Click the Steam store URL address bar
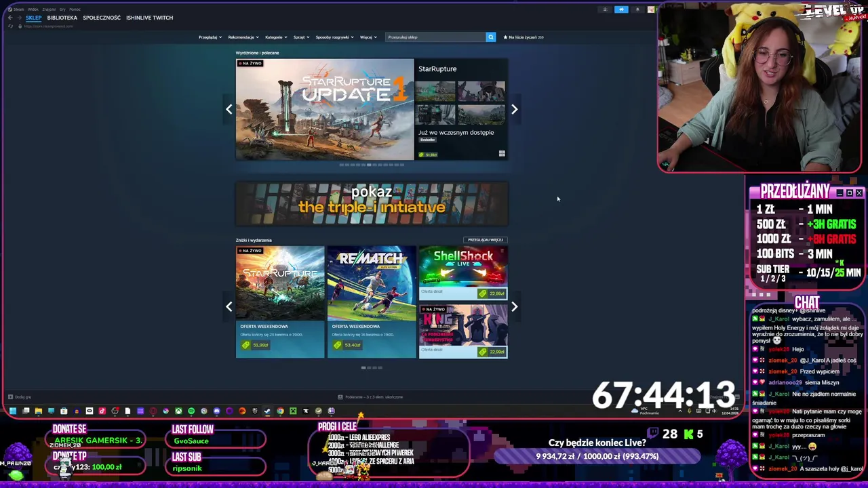Screen dimensions: 868x488 click(x=48, y=26)
